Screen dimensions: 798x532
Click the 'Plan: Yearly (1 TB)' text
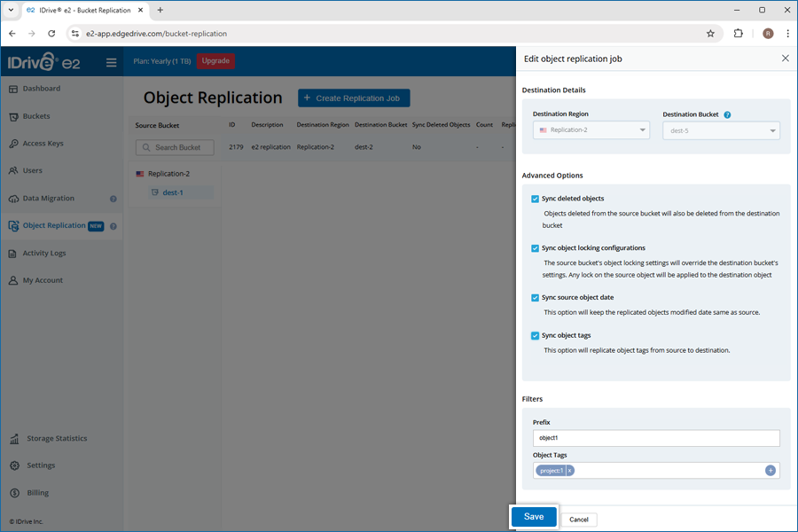tap(162, 61)
